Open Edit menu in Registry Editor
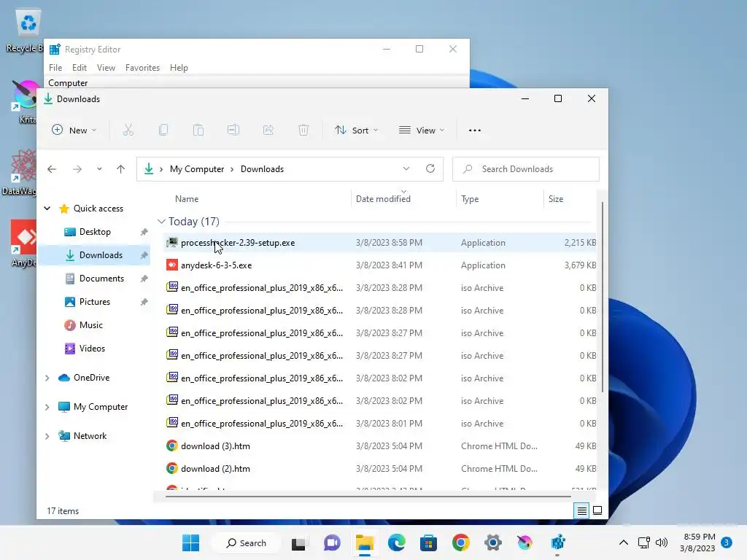Viewport: 747px width, 560px height. 79,68
